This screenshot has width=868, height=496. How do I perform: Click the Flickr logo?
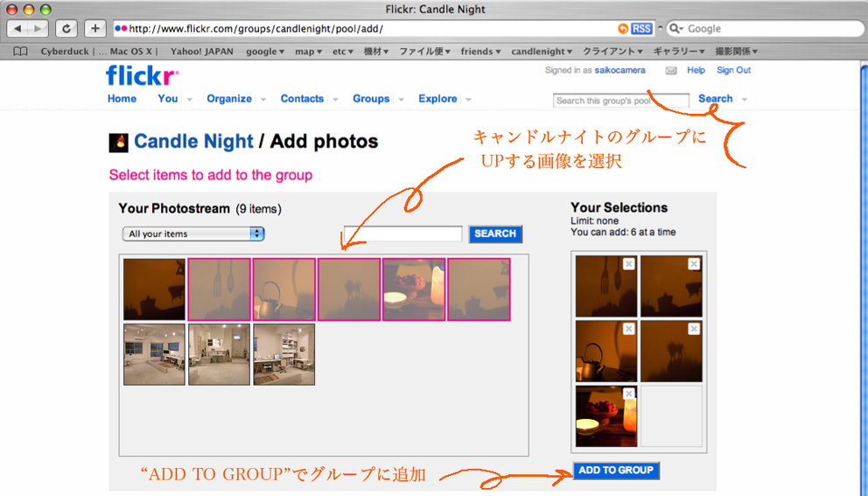click(x=142, y=75)
